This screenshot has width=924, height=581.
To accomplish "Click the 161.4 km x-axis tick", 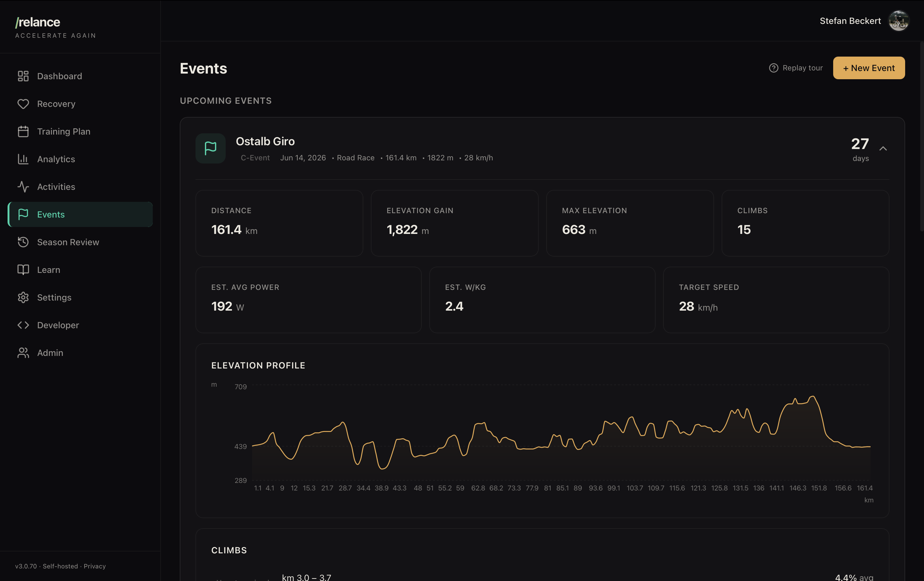I will 865,488.
